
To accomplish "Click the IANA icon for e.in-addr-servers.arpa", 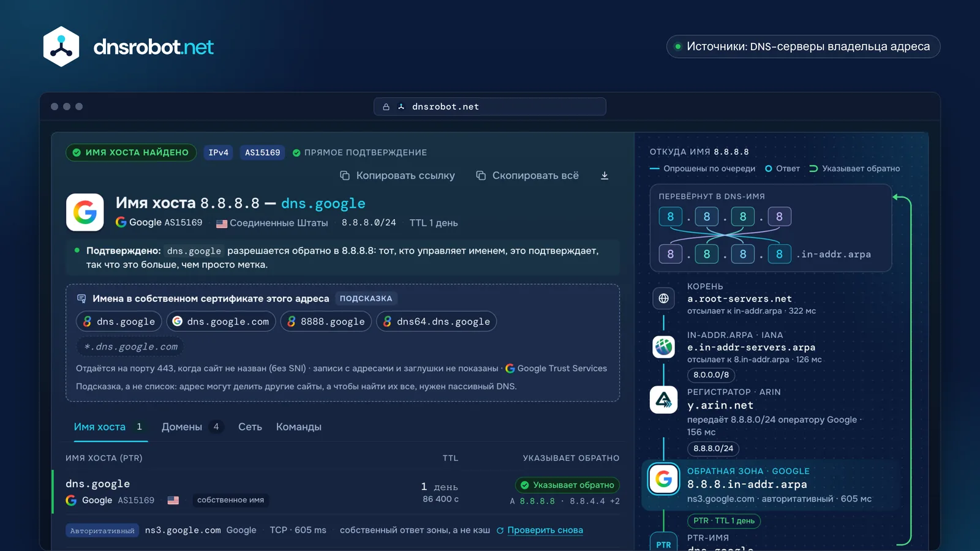I will click(663, 347).
